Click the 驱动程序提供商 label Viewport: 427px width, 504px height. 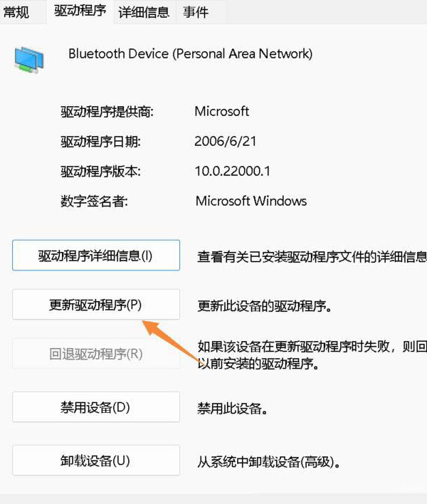[x=107, y=111]
